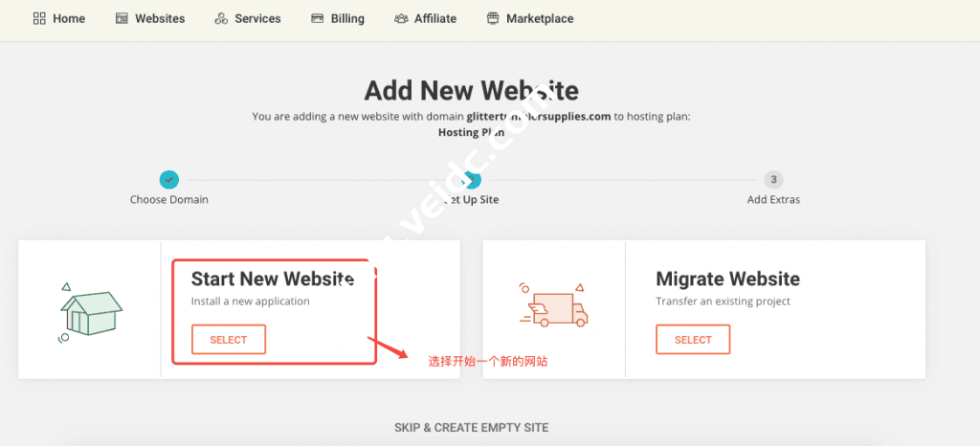Select Migrate Website option

[x=693, y=340]
